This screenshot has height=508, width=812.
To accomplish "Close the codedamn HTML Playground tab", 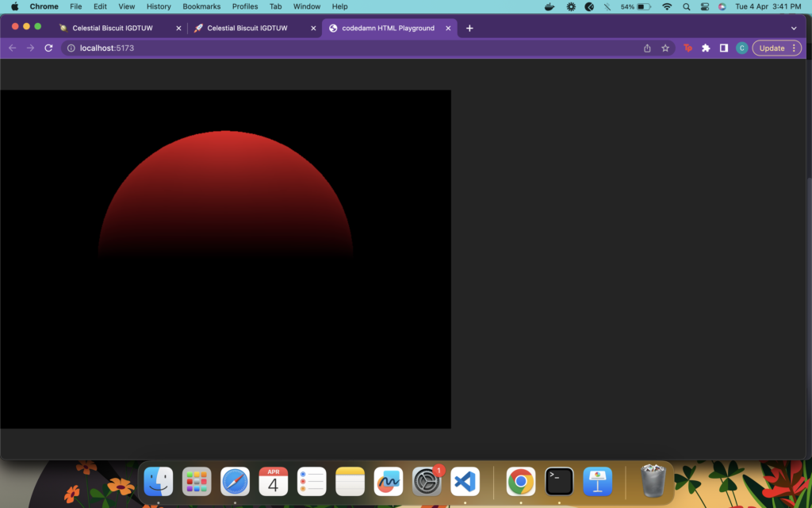I will (449, 29).
